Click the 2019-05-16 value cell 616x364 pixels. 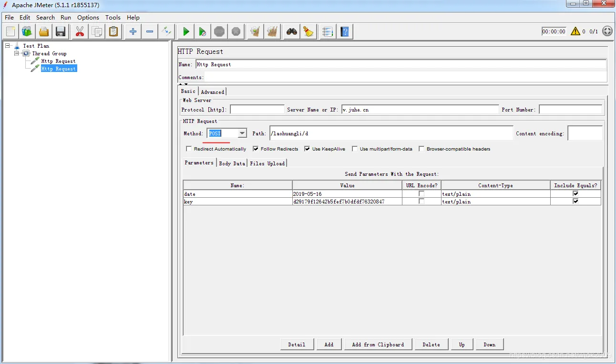(x=347, y=194)
